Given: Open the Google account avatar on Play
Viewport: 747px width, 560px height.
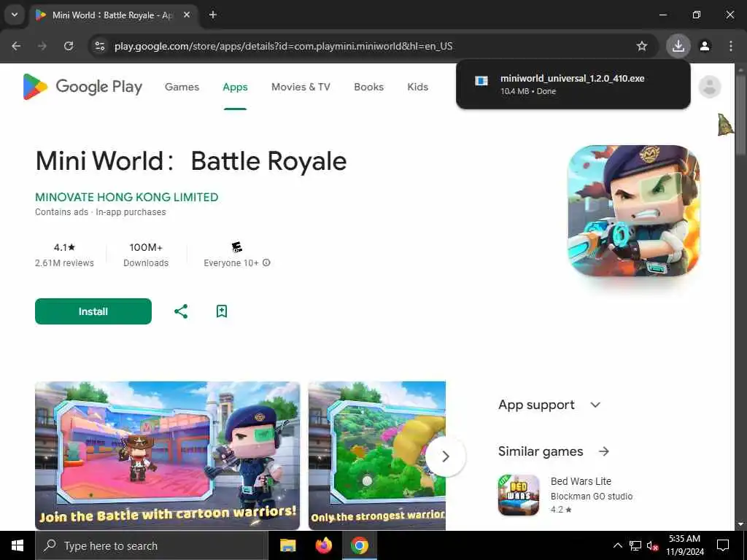Looking at the screenshot, I should (709, 87).
